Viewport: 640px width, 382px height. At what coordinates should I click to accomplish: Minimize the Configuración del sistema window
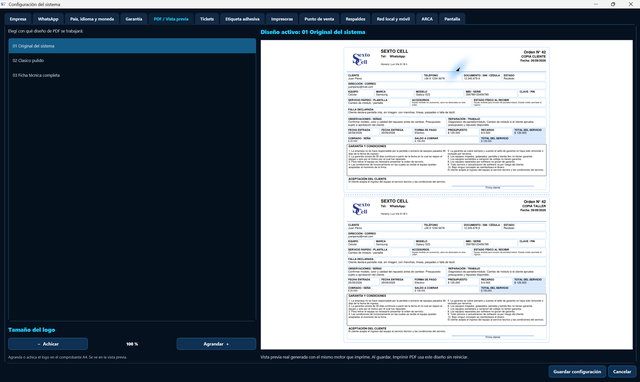[596, 4]
